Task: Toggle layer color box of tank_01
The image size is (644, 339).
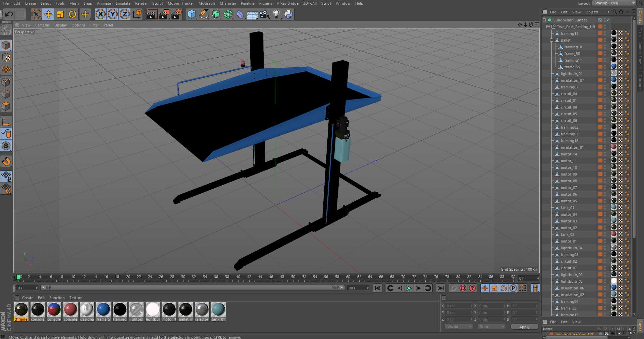Action: (600, 207)
